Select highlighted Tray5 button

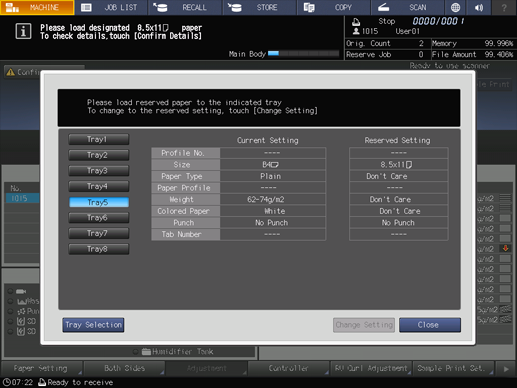click(x=99, y=202)
